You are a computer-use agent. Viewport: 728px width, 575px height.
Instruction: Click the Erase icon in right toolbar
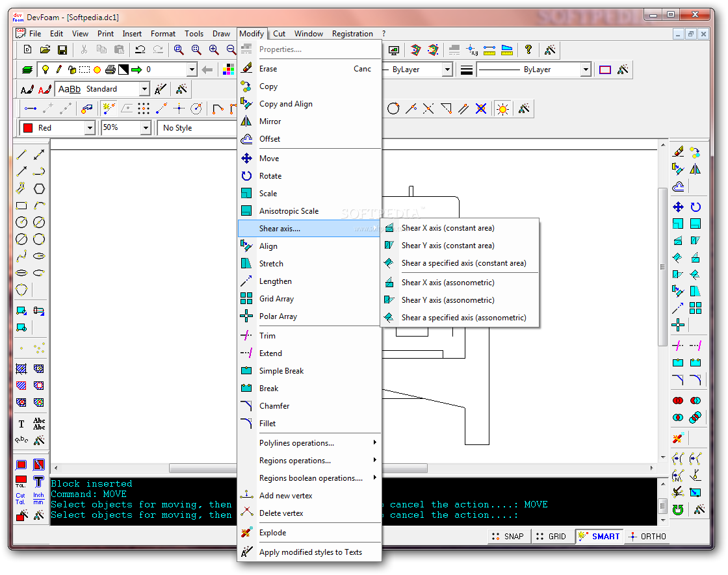(x=678, y=152)
